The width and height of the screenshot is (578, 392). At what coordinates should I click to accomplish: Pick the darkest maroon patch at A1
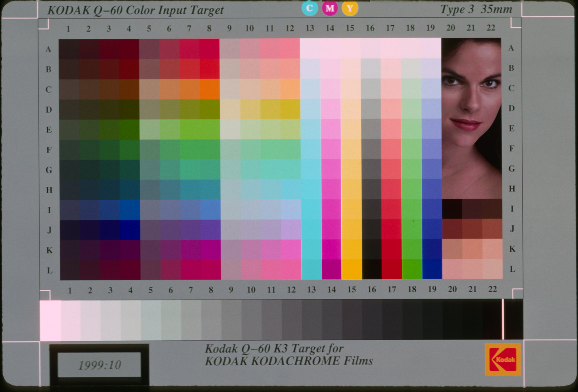69,49
